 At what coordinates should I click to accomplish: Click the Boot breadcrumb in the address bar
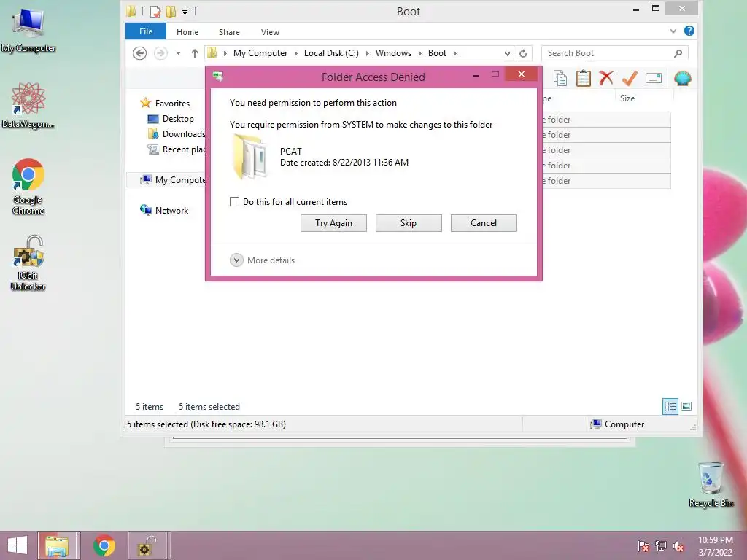(438, 53)
